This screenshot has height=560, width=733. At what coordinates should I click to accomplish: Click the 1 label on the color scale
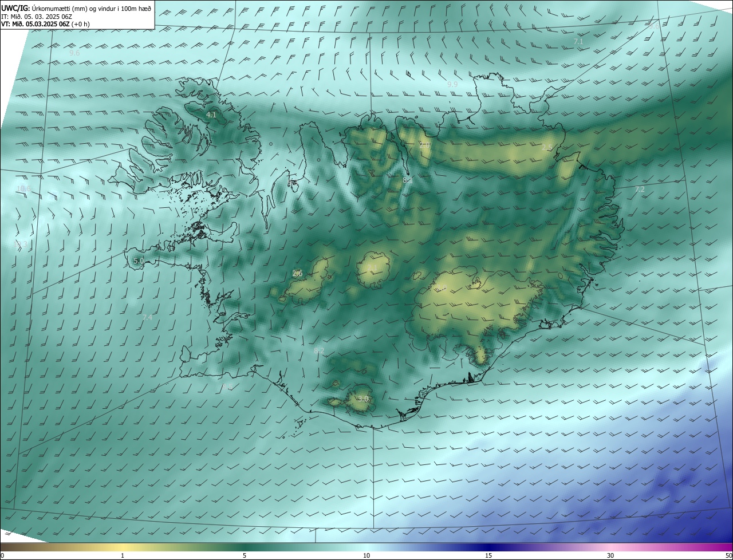click(123, 555)
